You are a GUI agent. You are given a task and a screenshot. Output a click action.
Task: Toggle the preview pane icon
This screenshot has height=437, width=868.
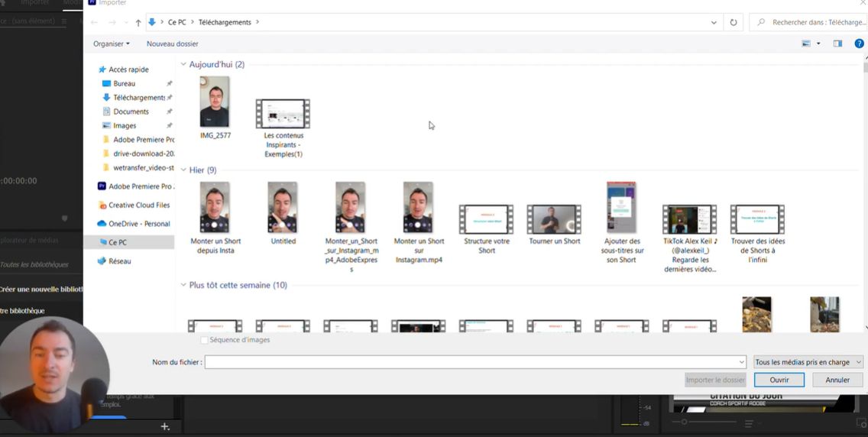(837, 44)
